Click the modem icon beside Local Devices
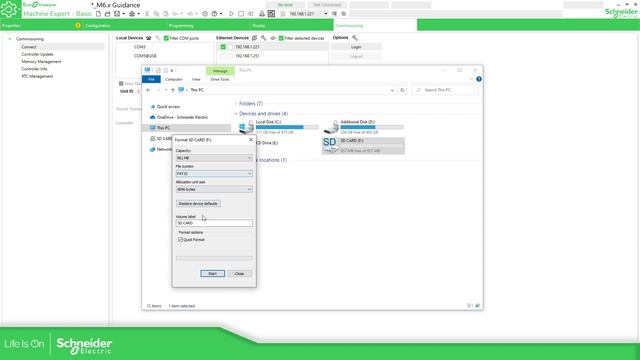The image size is (640, 360). point(149,38)
